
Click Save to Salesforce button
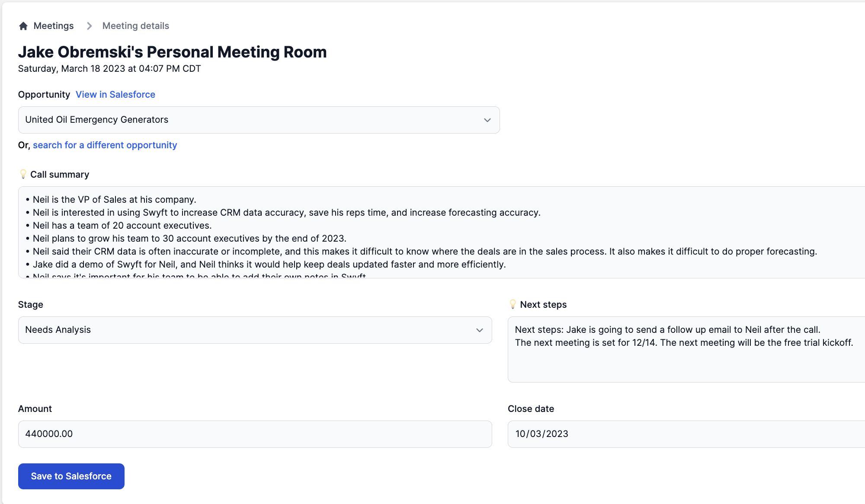[71, 476]
